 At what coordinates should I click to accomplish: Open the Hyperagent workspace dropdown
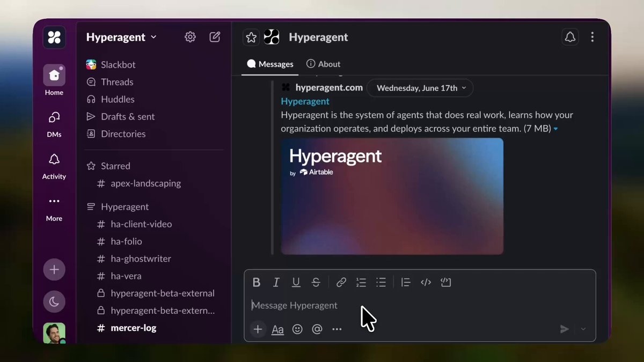pyautogui.click(x=121, y=37)
